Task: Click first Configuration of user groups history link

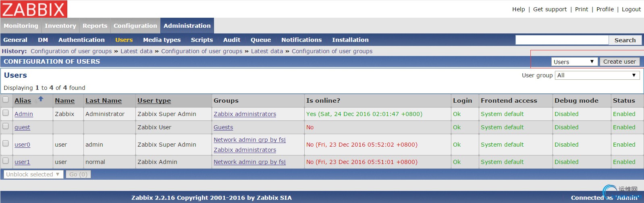Action: [71, 51]
